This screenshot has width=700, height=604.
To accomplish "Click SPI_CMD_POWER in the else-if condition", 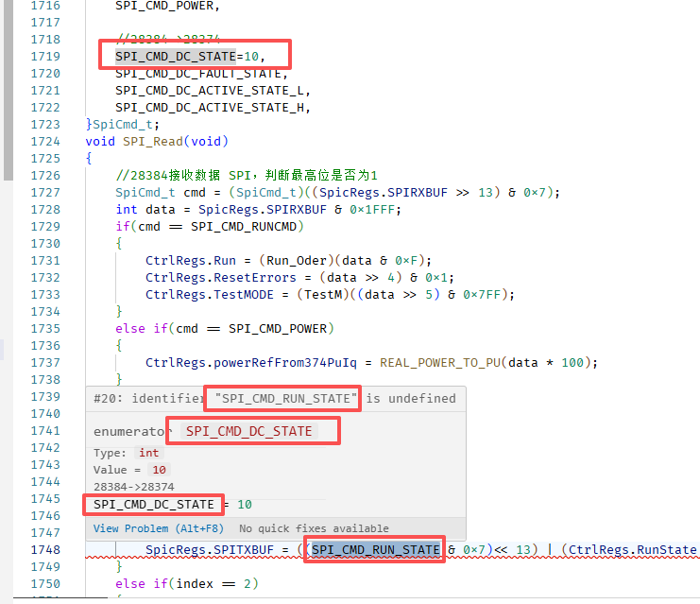I will click(x=278, y=329).
